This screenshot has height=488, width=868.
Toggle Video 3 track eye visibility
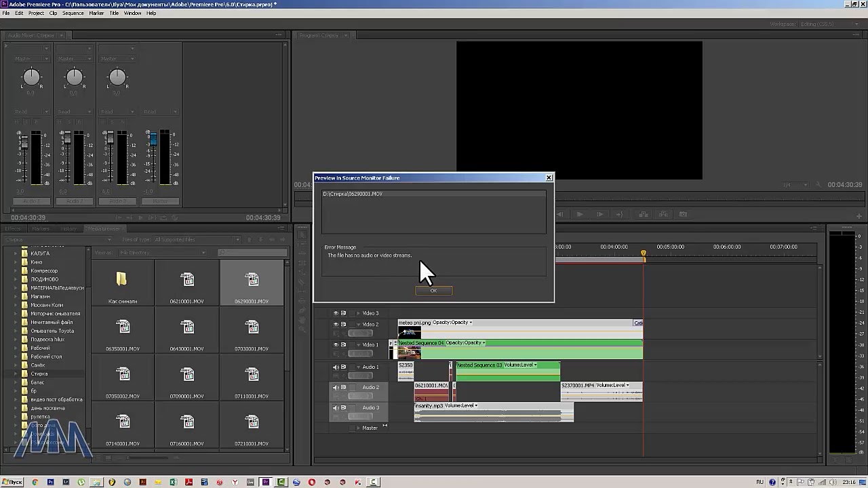[335, 313]
